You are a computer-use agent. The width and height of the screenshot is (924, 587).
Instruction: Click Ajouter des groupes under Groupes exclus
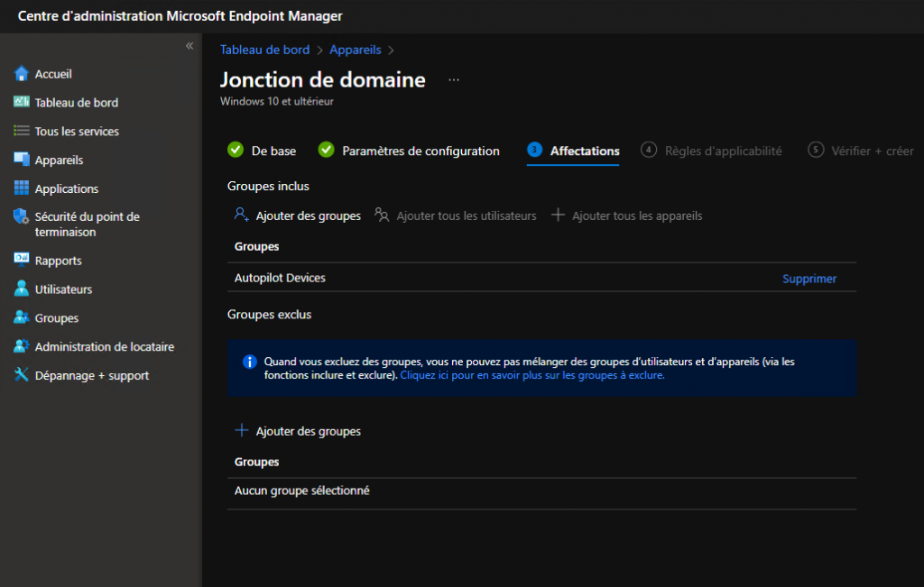click(x=309, y=432)
